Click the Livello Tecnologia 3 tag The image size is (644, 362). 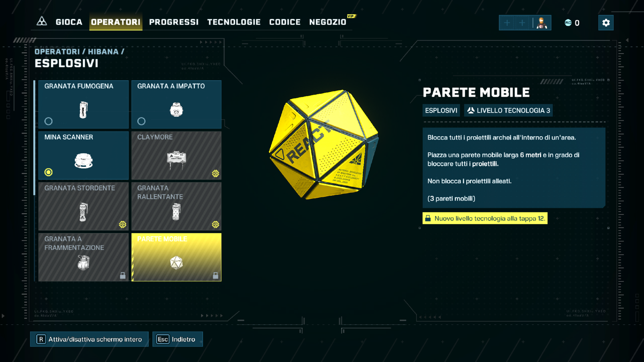(508, 110)
